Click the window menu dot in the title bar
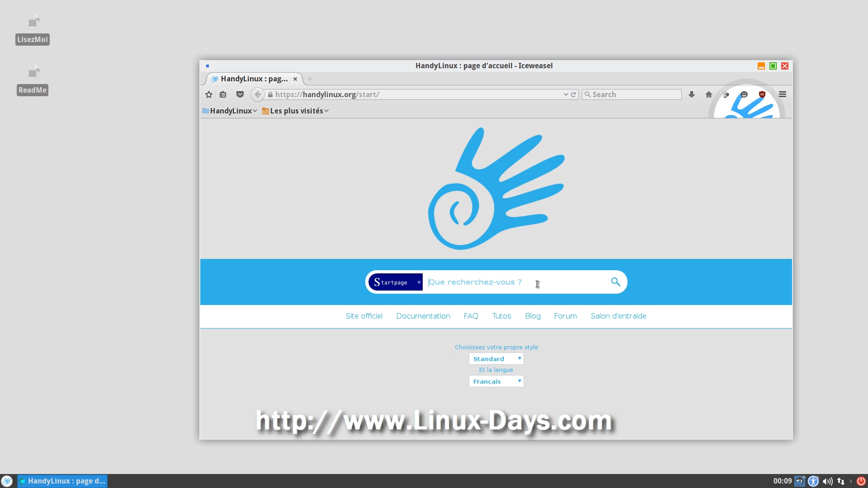Image resolution: width=868 pixels, height=488 pixels. pos(207,66)
